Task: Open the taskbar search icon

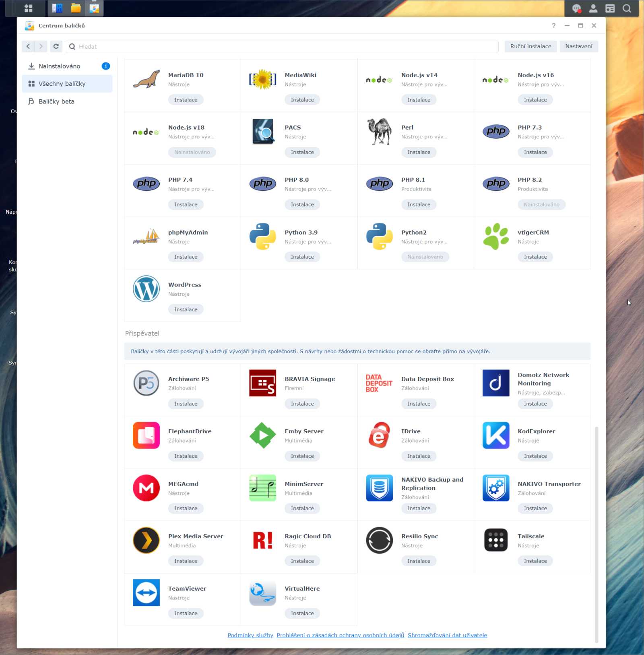Action: pyautogui.click(x=627, y=8)
